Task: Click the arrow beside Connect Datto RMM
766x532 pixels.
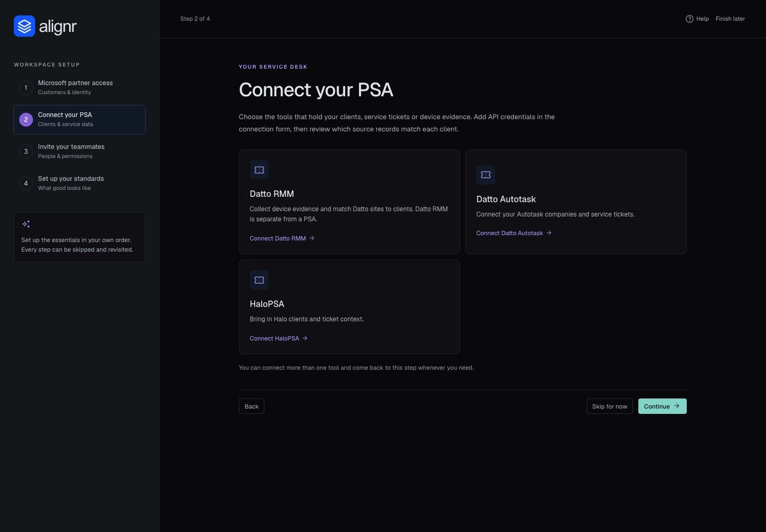Action: (312, 238)
